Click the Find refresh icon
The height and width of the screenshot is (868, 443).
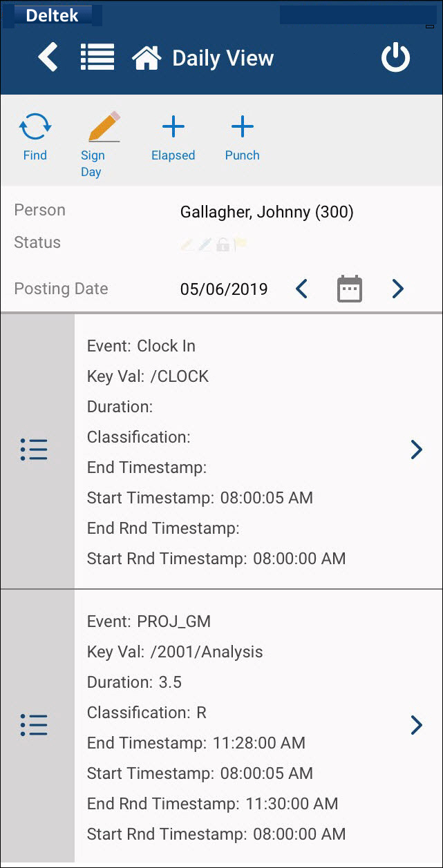pyautogui.click(x=35, y=128)
